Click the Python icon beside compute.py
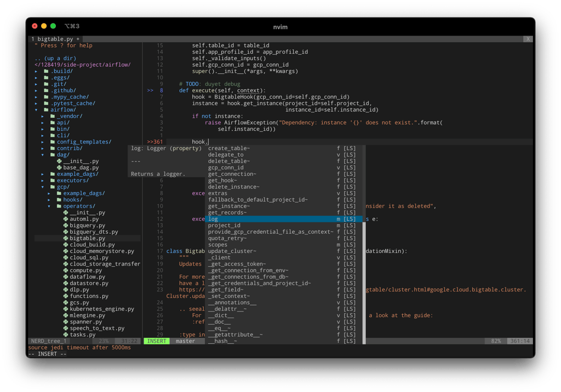 (66, 270)
